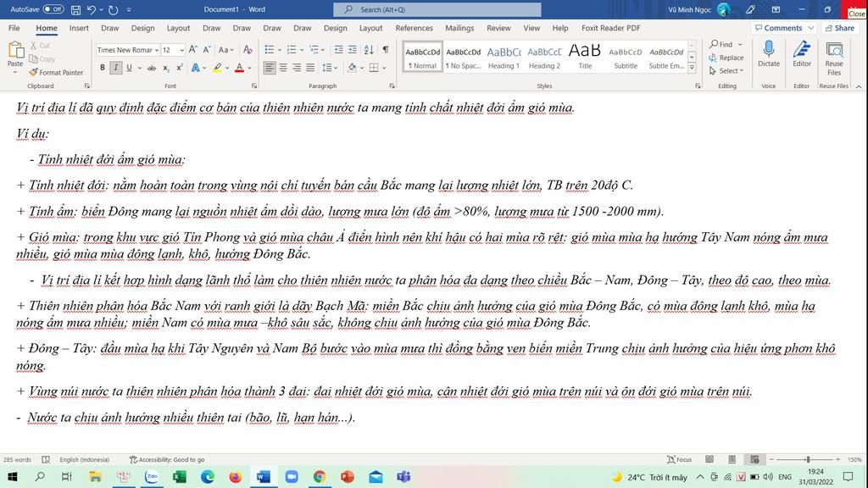This screenshot has width=868, height=488.
Task: Click the Paste clipboard icon
Action: pyautogui.click(x=15, y=51)
